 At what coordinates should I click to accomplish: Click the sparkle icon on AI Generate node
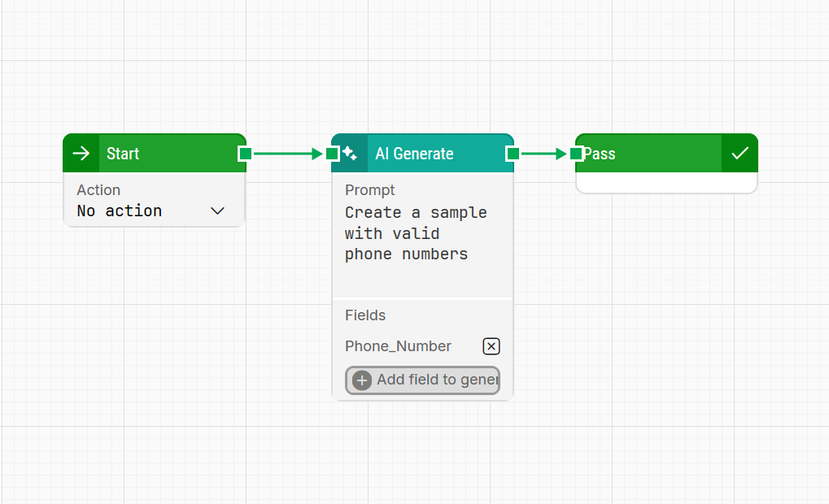(x=351, y=154)
